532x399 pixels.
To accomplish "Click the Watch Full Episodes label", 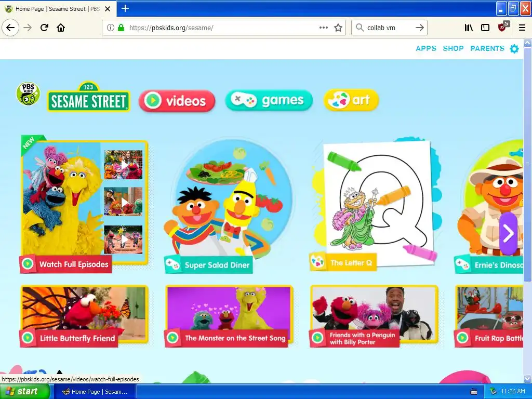I will click(74, 264).
